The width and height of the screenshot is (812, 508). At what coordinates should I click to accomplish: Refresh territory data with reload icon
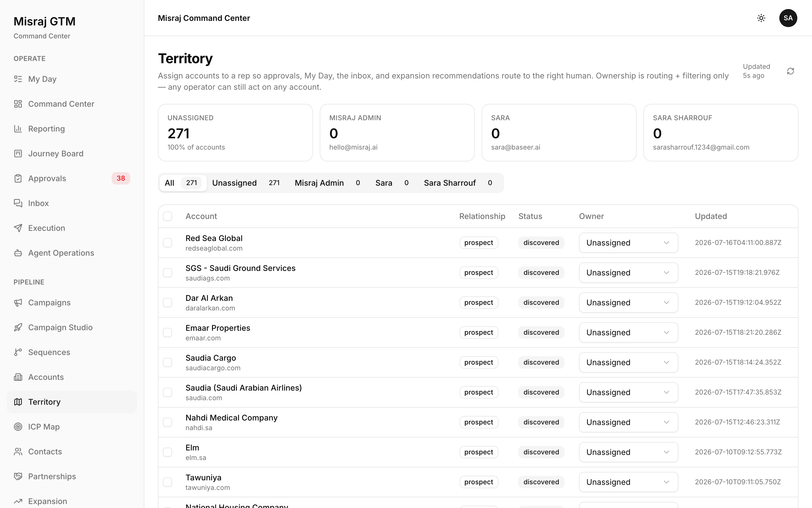pyautogui.click(x=791, y=71)
